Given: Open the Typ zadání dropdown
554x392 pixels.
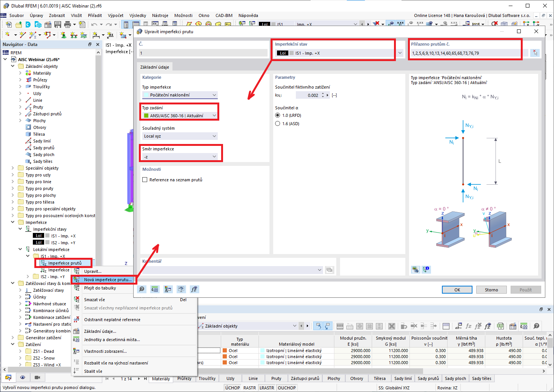Looking at the screenshot, I should click(x=214, y=116).
